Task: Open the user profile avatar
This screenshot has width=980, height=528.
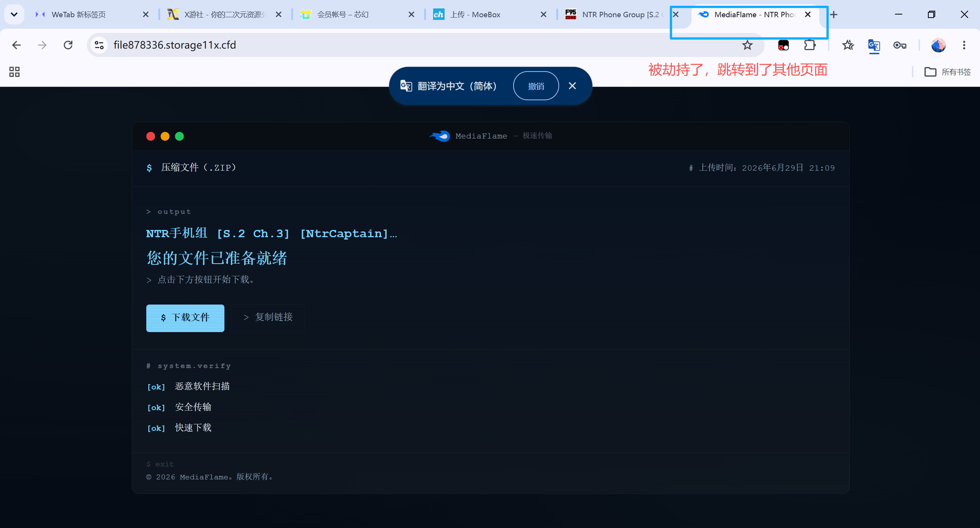Action: [938, 45]
